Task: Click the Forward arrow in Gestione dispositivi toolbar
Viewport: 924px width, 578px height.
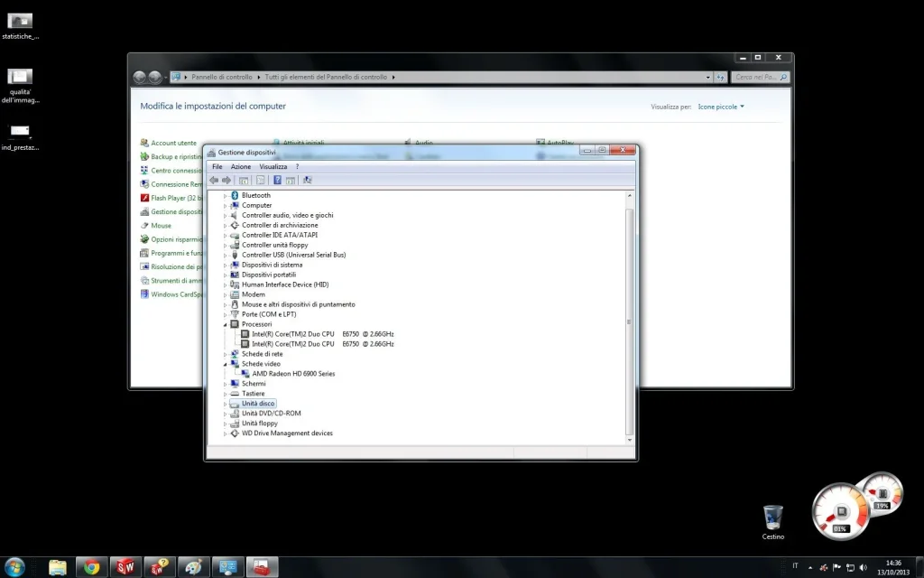Action: tap(226, 180)
